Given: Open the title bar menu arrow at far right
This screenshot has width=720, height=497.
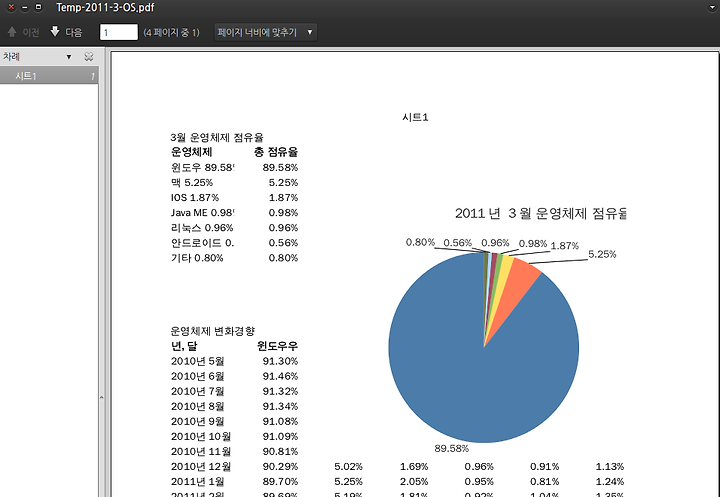Looking at the screenshot, I should 713,8.
